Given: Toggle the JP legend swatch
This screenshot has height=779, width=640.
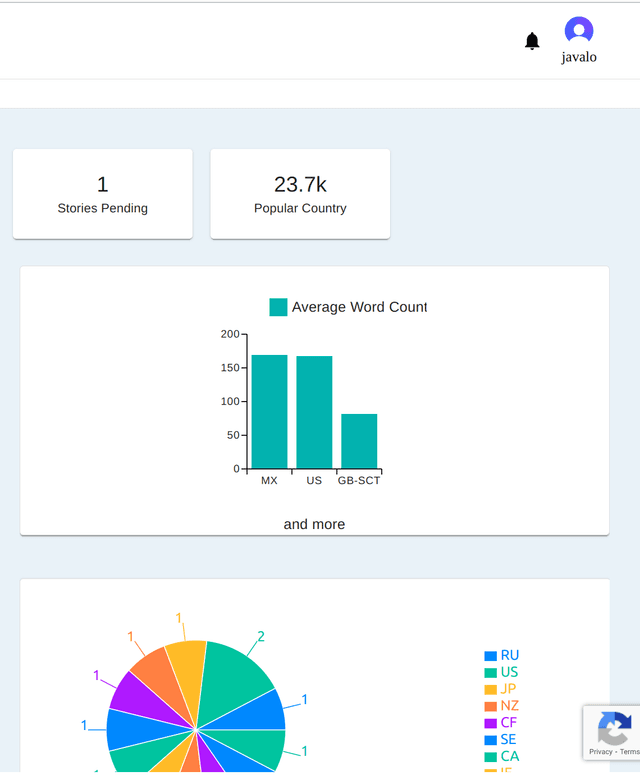Looking at the screenshot, I should 490,690.
